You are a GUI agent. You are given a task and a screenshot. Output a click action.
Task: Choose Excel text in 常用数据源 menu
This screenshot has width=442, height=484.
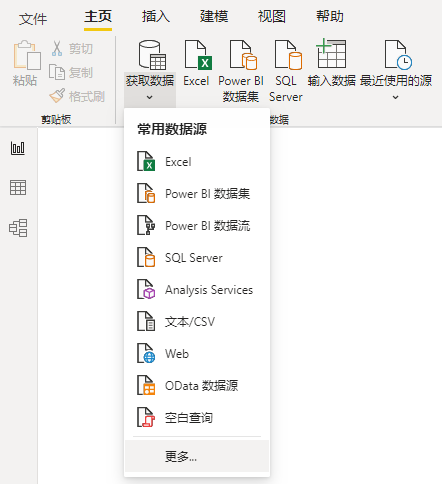click(x=178, y=162)
